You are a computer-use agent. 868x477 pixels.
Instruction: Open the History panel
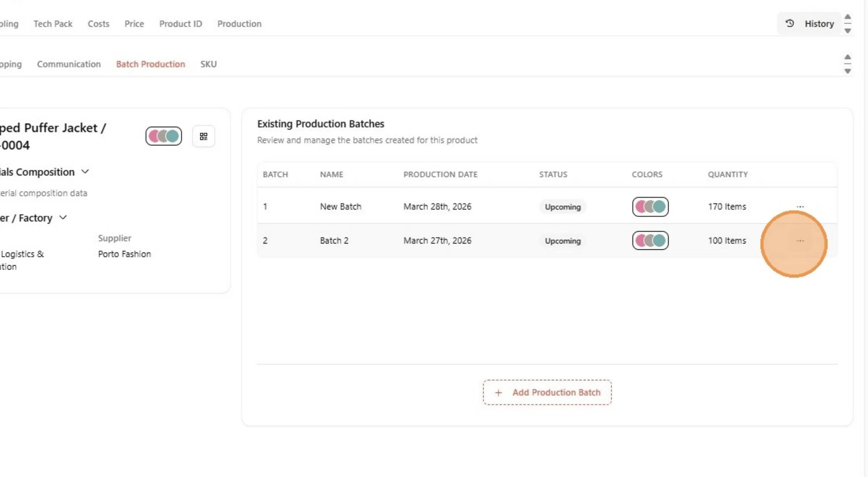tap(809, 24)
